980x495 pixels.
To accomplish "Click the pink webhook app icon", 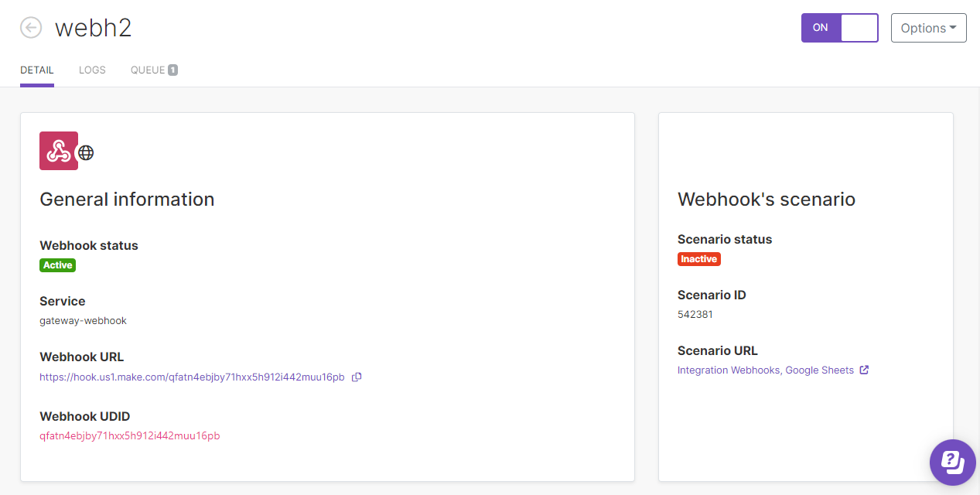I will click(59, 151).
